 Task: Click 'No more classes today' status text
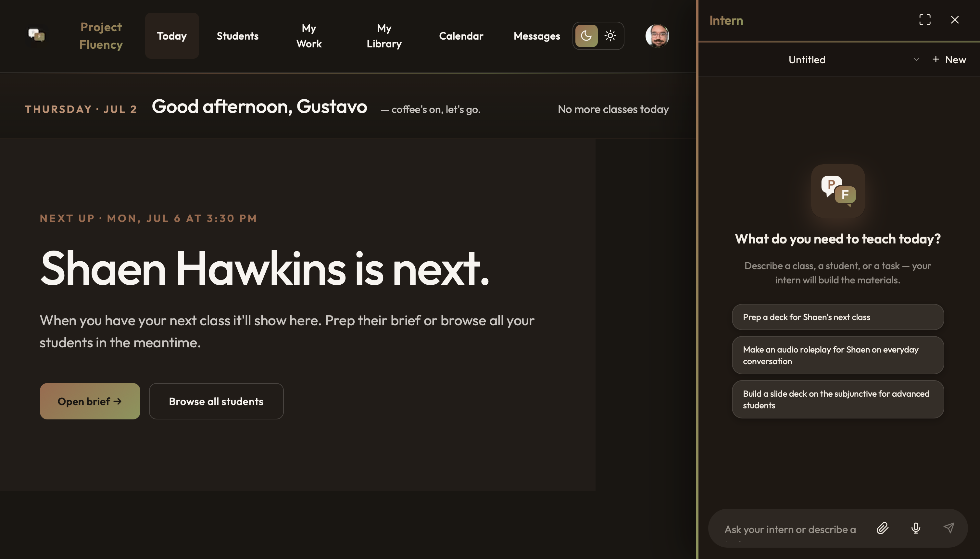point(613,109)
